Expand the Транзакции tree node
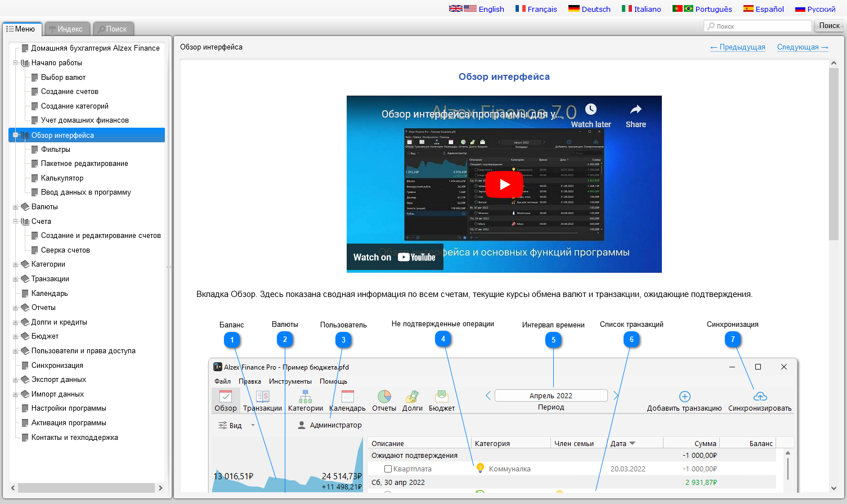The width and height of the screenshot is (847, 504). tap(16, 279)
